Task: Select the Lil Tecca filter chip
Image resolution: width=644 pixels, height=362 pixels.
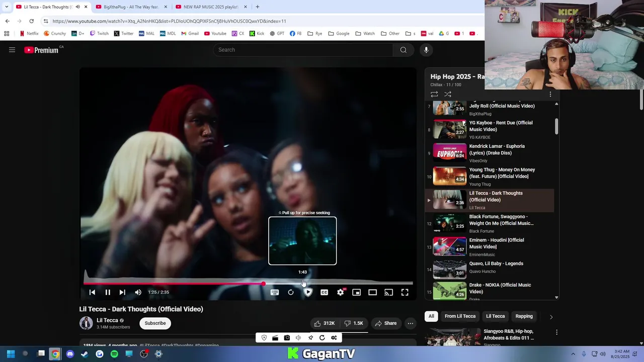Action: pyautogui.click(x=495, y=316)
